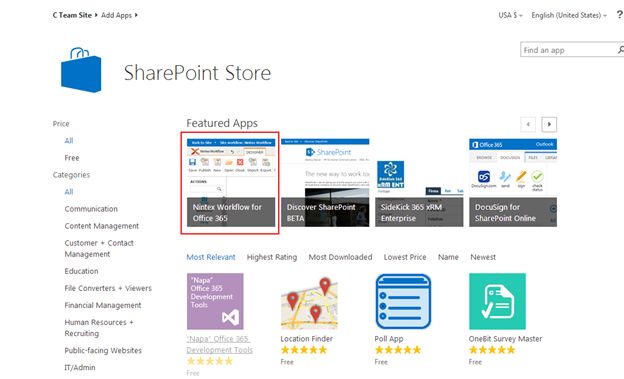Go to previous featured apps arrow
The width and height of the screenshot is (624, 379).
tap(528, 124)
